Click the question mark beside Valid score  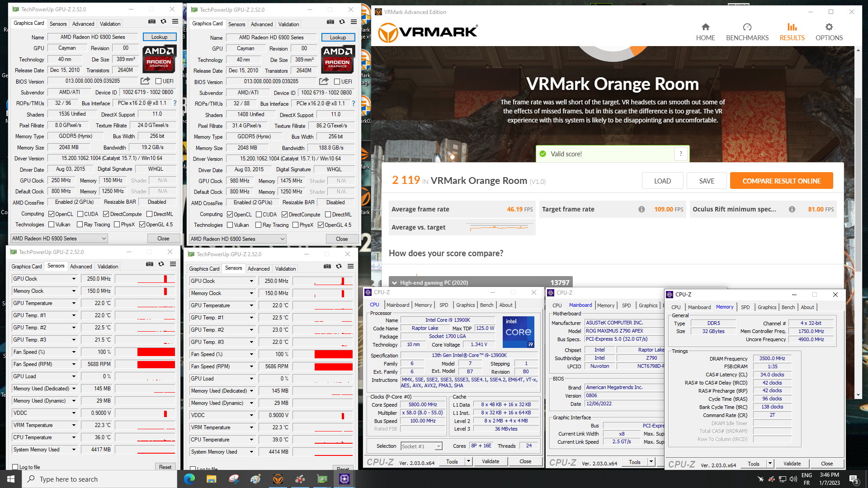point(681,154)
